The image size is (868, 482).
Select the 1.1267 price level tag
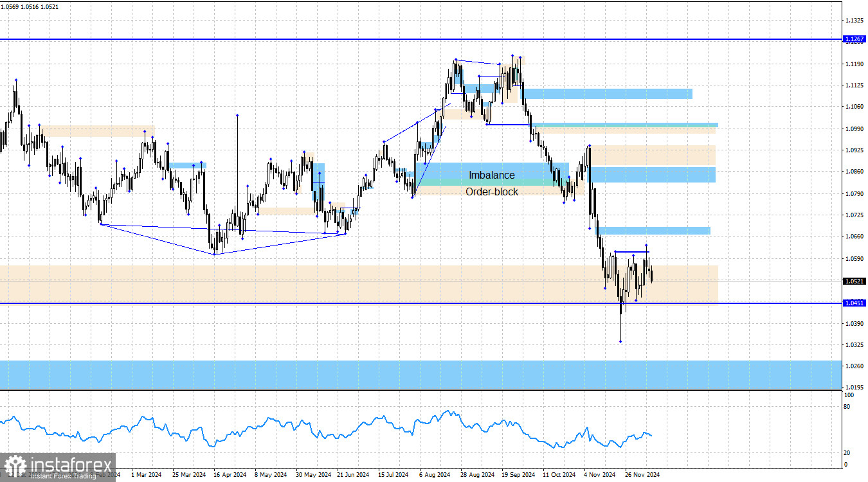click(x=854, y=39)
